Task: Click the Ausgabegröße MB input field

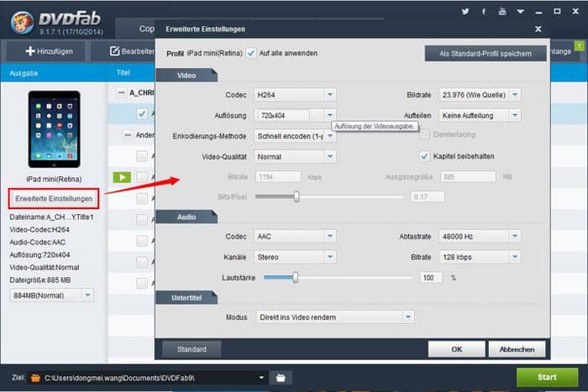Action: pos(468,176)
